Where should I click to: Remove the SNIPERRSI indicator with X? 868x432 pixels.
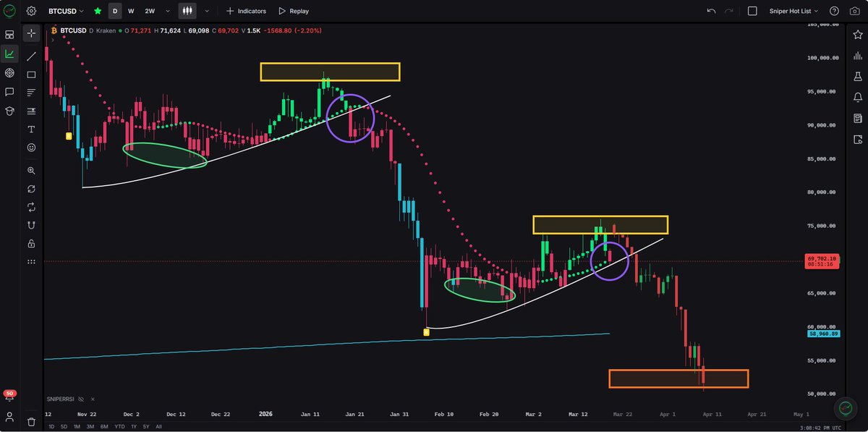[92, 399]
